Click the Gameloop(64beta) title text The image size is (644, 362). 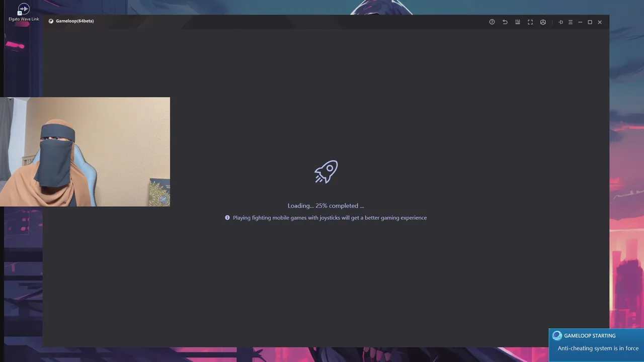(x=75, y=21)
